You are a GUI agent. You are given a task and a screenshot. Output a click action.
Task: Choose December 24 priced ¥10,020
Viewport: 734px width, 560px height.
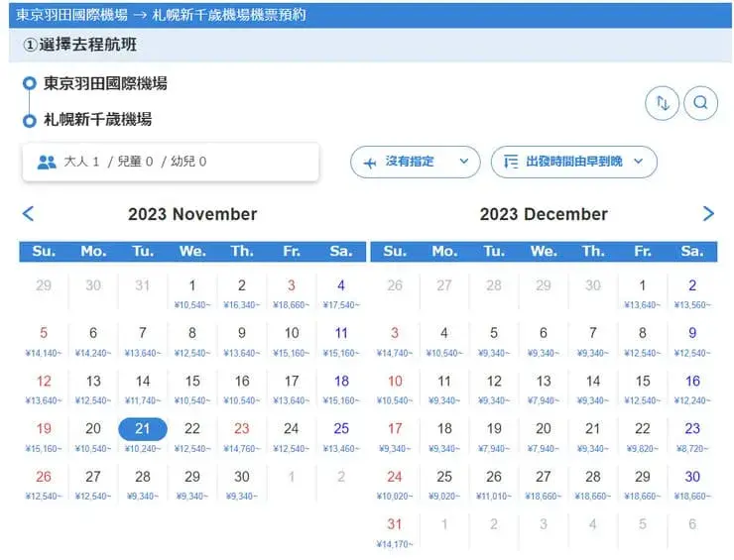395,484
